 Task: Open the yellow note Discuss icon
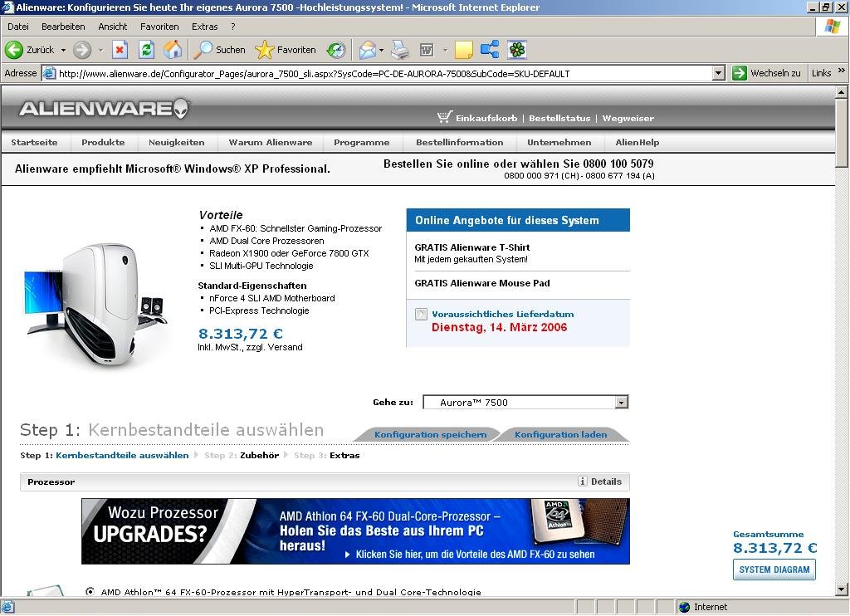[463, 50]
